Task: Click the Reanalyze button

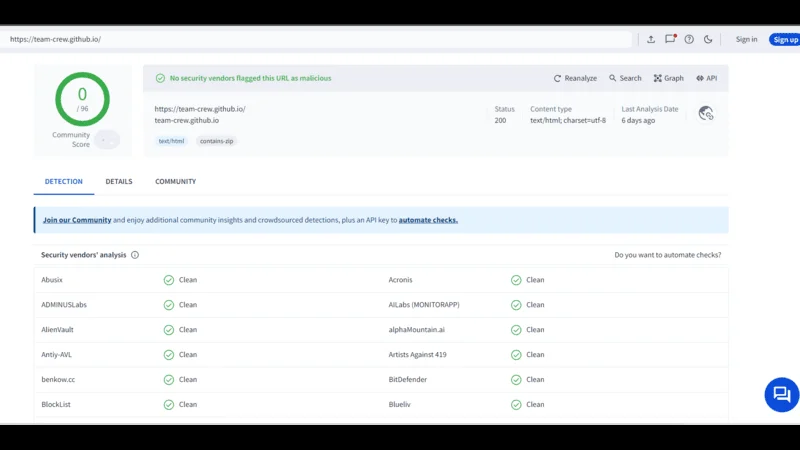Action: point(575,78)
